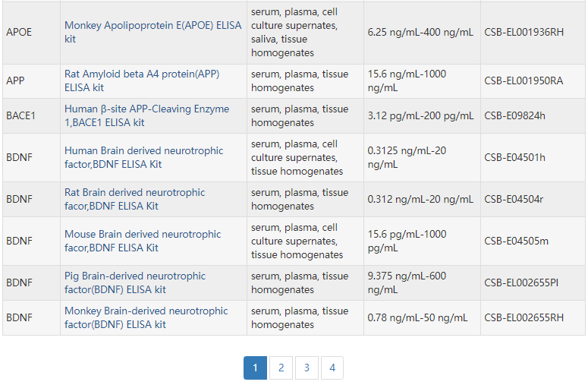Select current page 1 in pagination
This screenshot has height=385, width=588.
pos(255,368)
